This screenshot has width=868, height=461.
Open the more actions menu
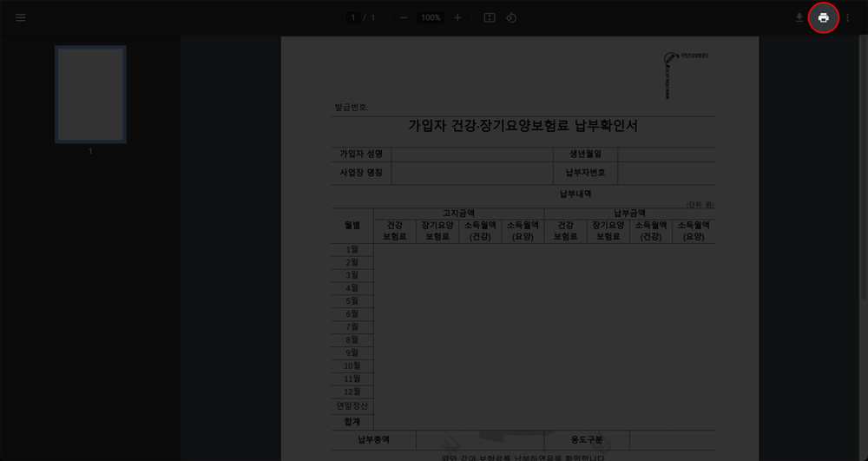tap(847, 17)
